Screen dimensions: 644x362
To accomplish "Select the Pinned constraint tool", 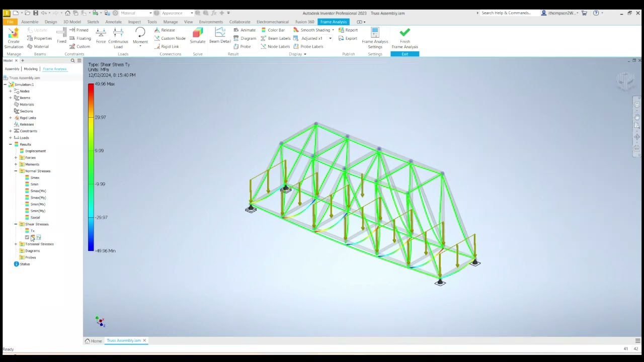I will pos(78,30).
